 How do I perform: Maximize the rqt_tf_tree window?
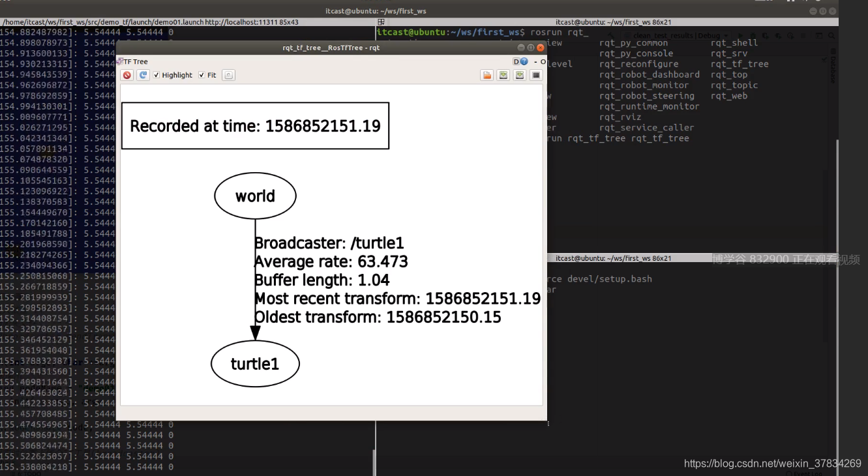point(531,48)
